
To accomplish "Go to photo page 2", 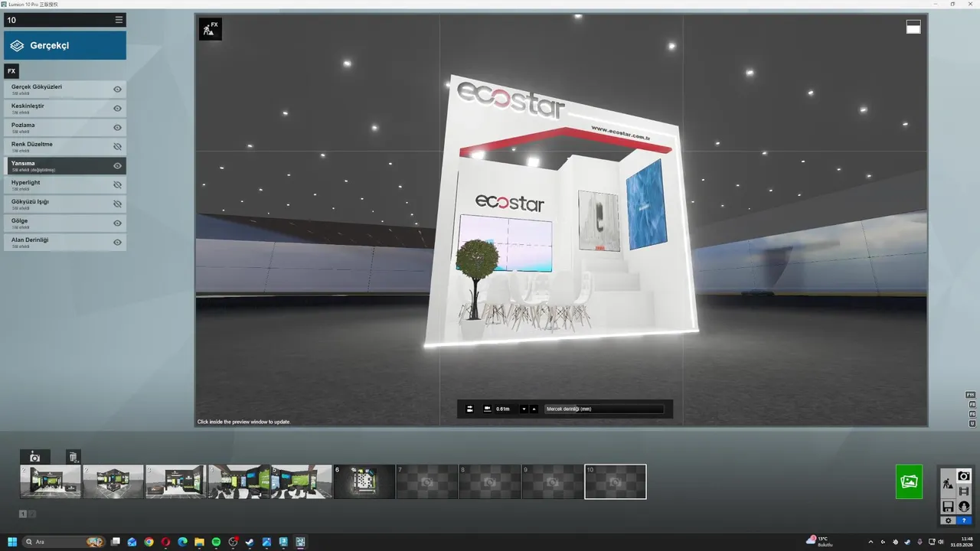I will 32,514.
